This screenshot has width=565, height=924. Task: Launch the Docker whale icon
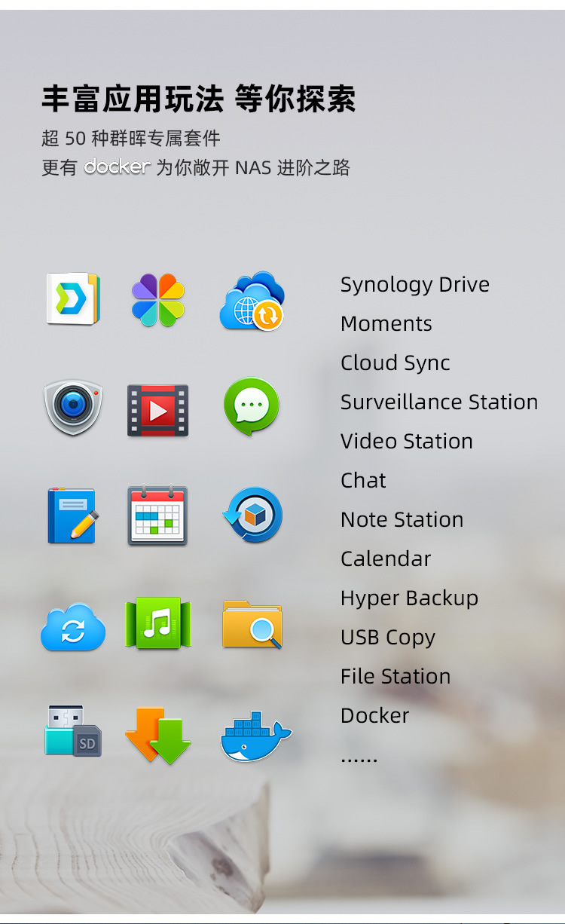click(x=256, y=736)
